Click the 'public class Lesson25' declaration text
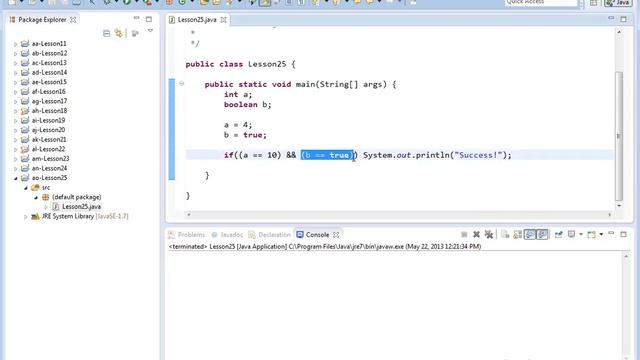The image size is (640, 360). click(236, 64)
